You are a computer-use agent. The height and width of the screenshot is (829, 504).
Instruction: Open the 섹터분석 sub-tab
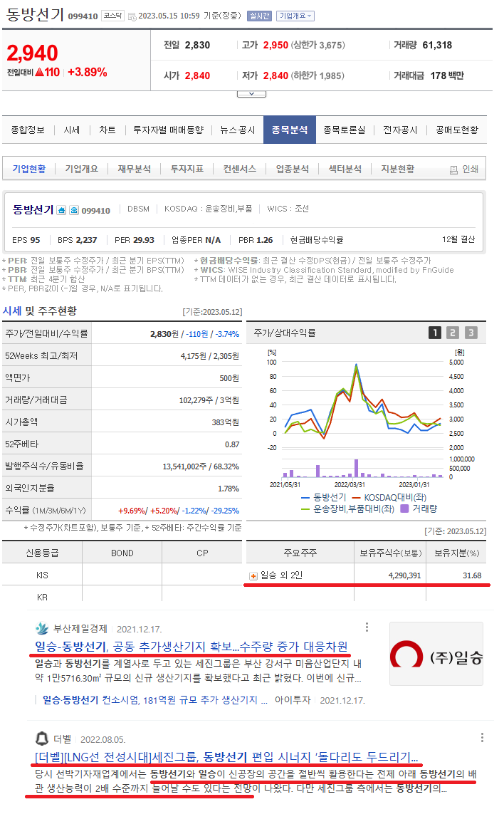(345, 169)
